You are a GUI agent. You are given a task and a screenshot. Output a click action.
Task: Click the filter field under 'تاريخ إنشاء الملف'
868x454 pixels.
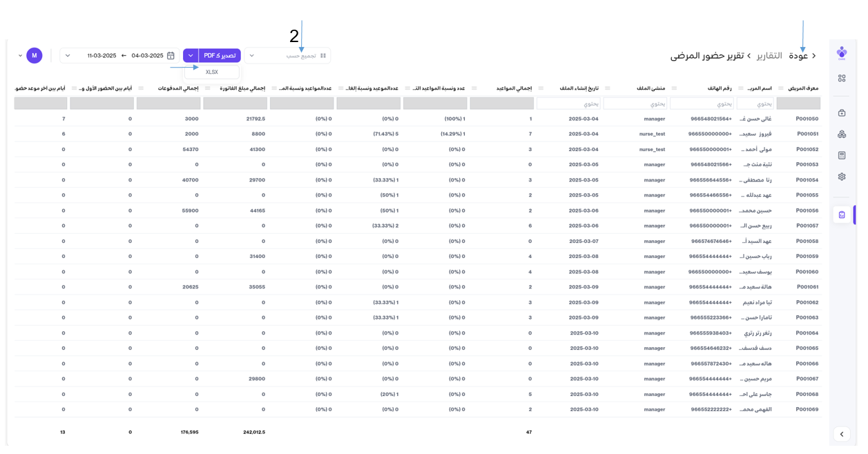tap(568, 103)
